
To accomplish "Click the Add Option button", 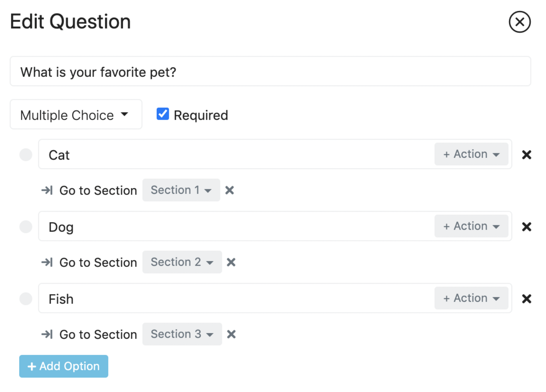I will click(64, 366).
